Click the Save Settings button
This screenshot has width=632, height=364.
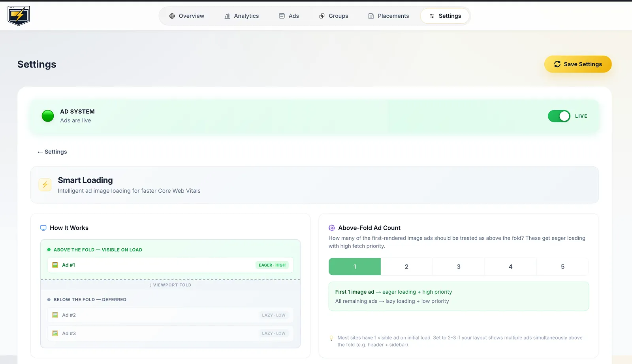578,64
